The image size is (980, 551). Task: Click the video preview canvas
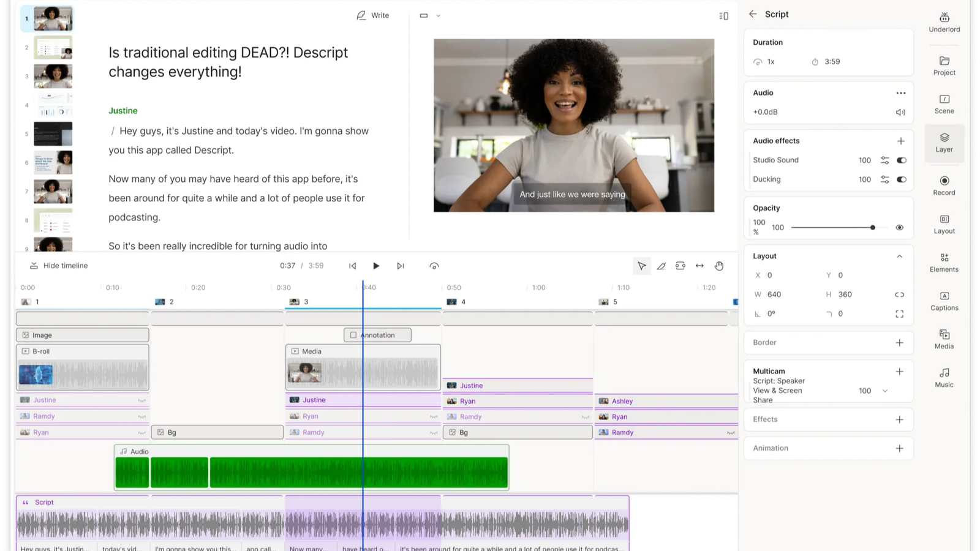(x=573, y=126)
